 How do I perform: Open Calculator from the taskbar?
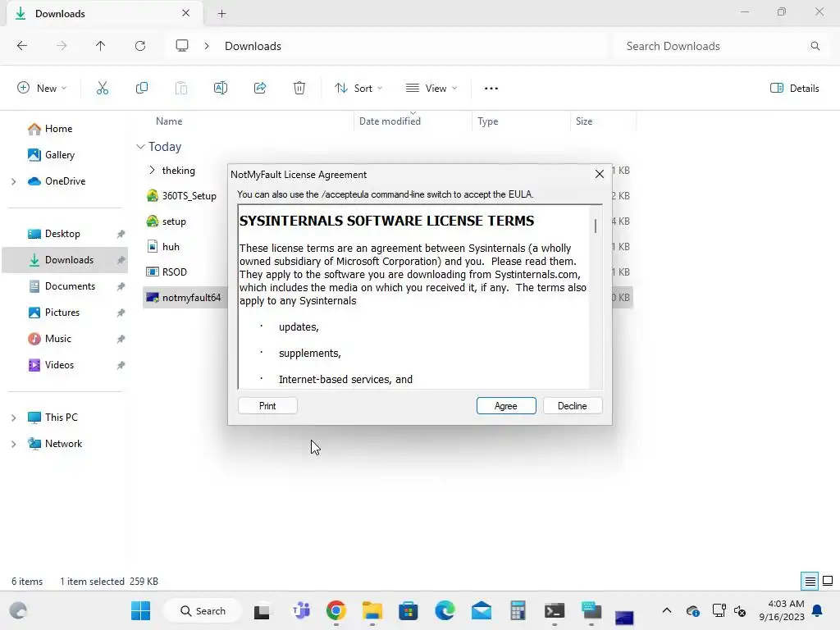coord(518,610)
